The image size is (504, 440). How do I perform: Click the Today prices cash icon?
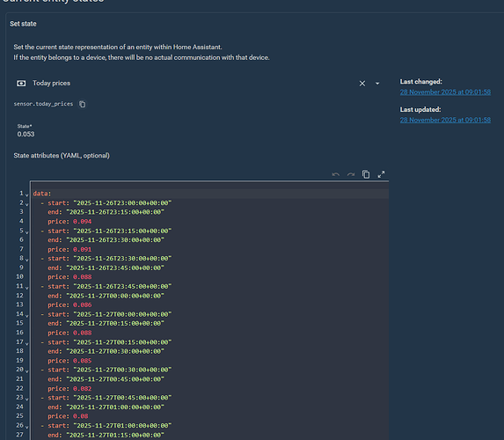(21, 84)
